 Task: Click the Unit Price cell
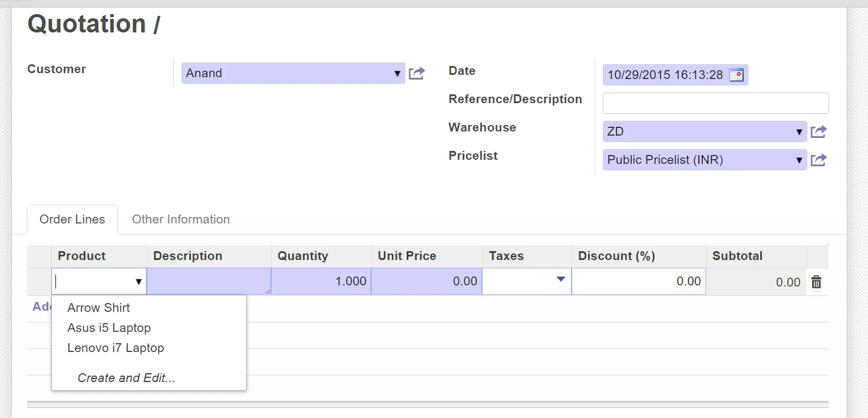427,281
